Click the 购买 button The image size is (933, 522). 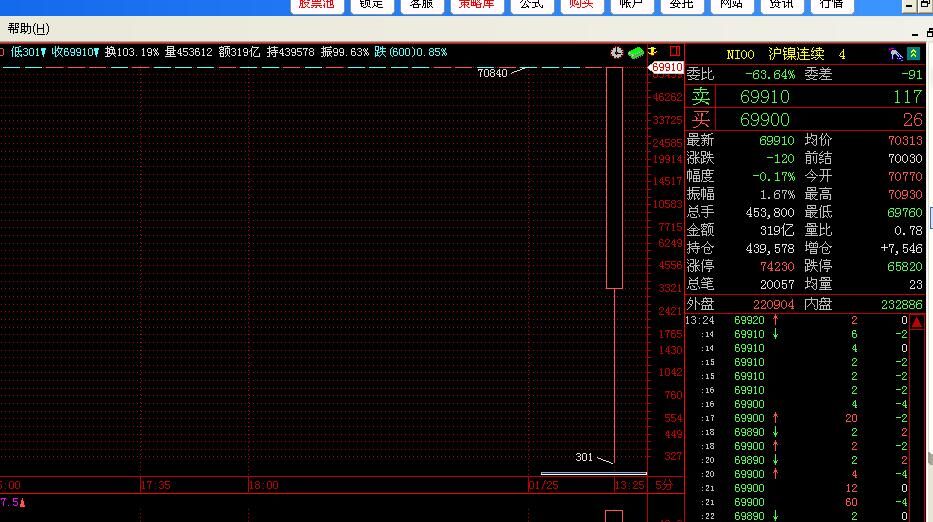[581, 5]
